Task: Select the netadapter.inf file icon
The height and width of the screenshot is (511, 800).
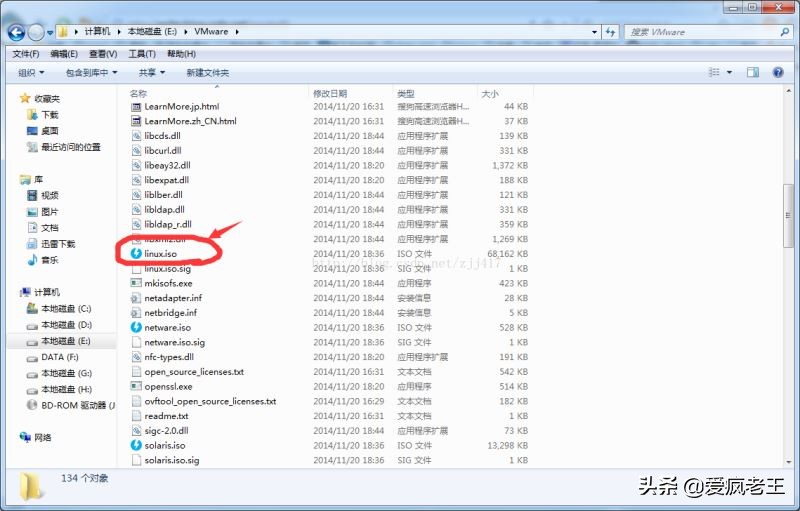Action: pos(136,298)
